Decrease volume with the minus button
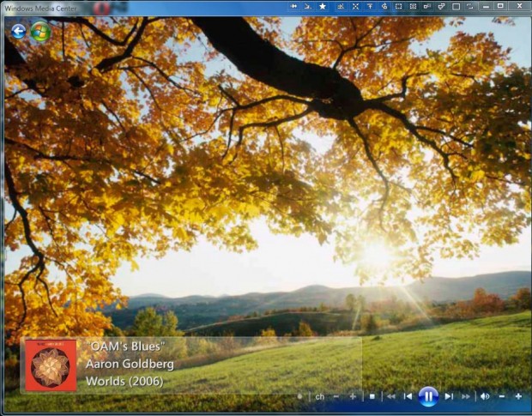The height and width of the screenshot is (416, 532). tap(502, 396)
